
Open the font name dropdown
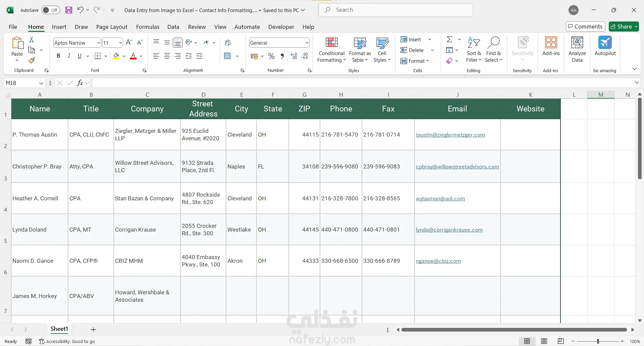[98, 43]
